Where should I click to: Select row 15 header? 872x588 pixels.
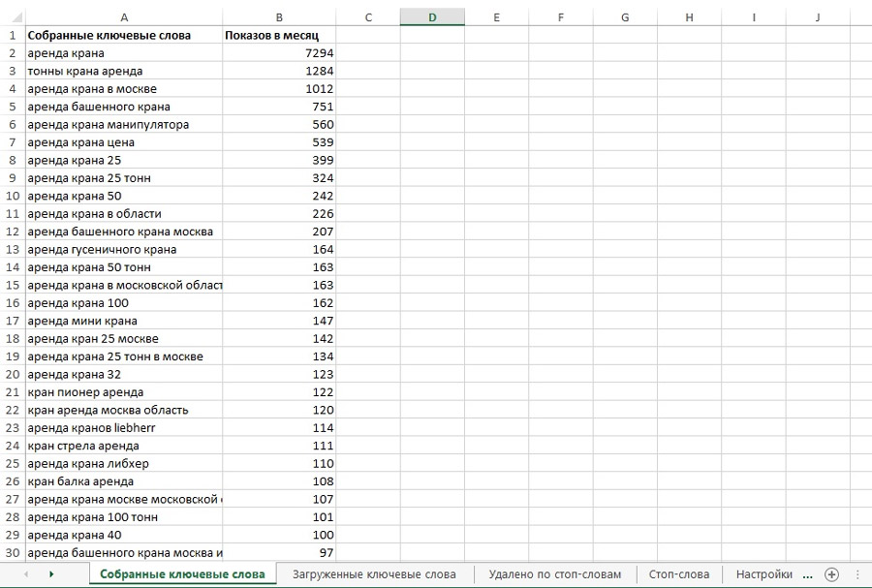(13, 285)
